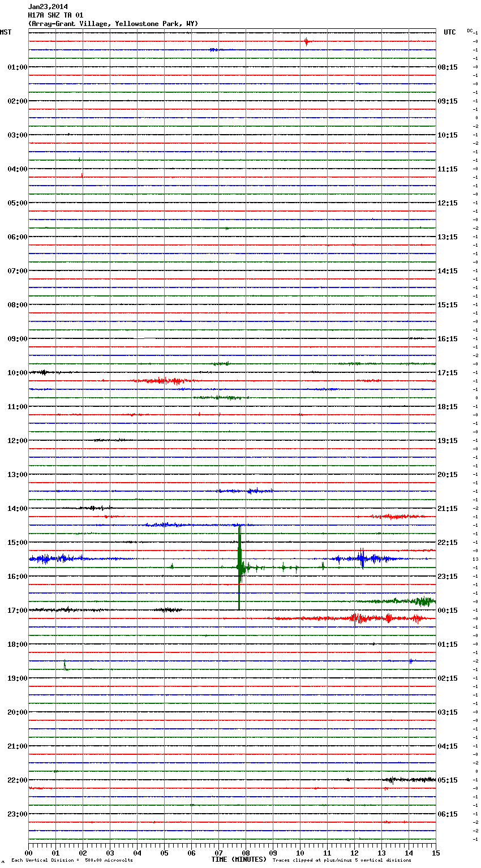The image size is (481, 868).
Task: Click the 08:15 UTC time label
Action: 448,67
